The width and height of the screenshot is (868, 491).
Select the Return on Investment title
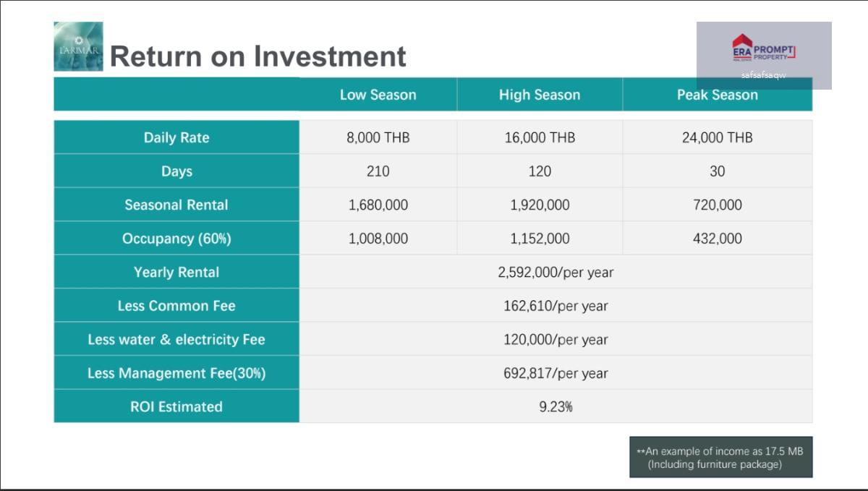tap(258, 56)
